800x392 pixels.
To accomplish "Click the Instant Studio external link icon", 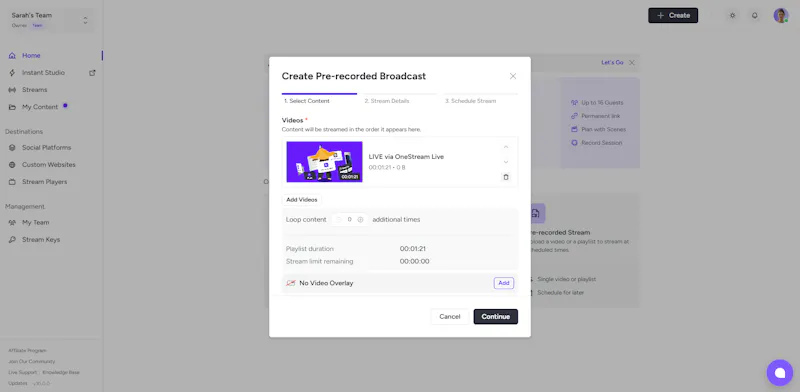I will (x=92, y=73).
